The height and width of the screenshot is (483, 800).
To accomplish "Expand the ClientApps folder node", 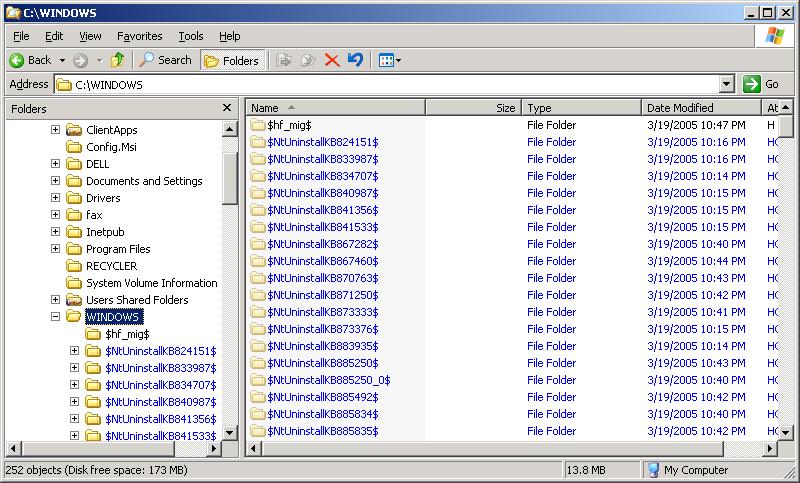I will point(55,130).
